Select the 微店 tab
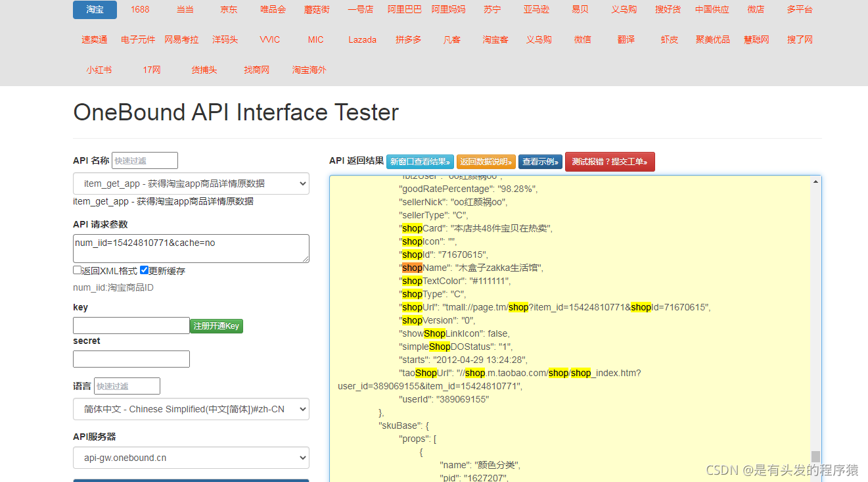 point(756,10)
